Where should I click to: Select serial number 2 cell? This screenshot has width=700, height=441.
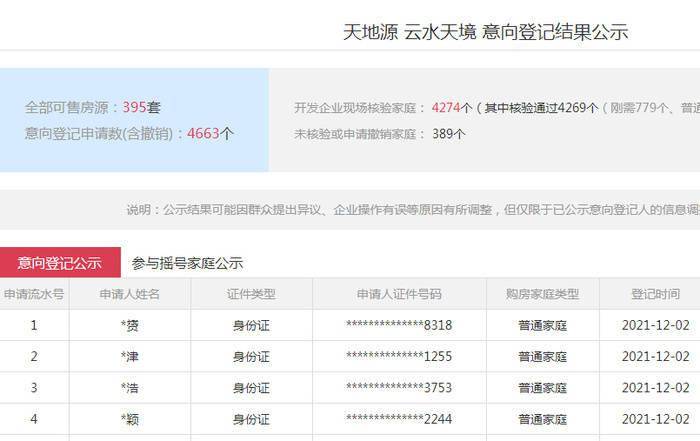pyautogui.click(x=34, y=357)
